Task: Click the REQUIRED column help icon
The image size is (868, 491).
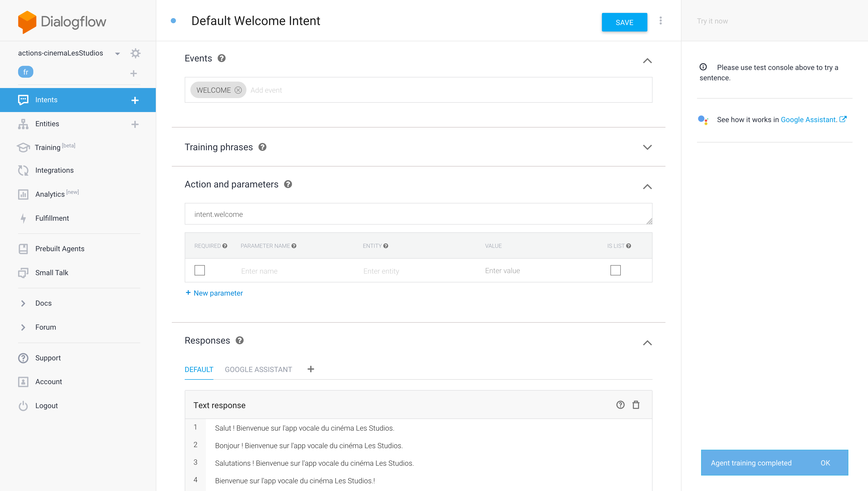Action: tap(225, 246)
